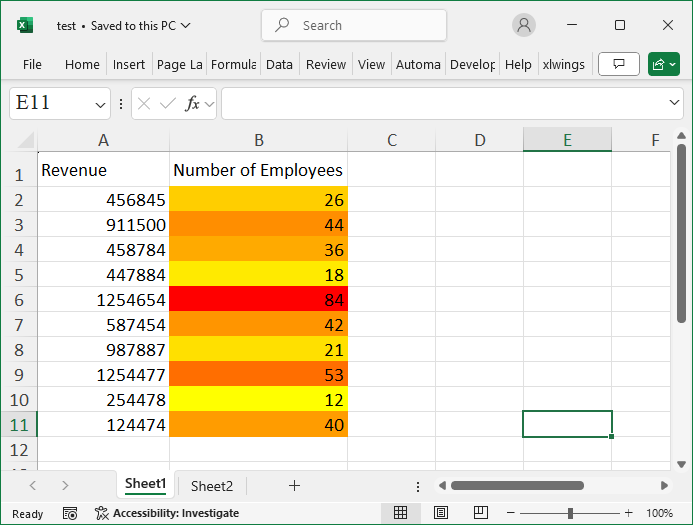The height and width of the screenshot is (525, 693).
Task: Expand the formula bar
Action: [674, 103]
